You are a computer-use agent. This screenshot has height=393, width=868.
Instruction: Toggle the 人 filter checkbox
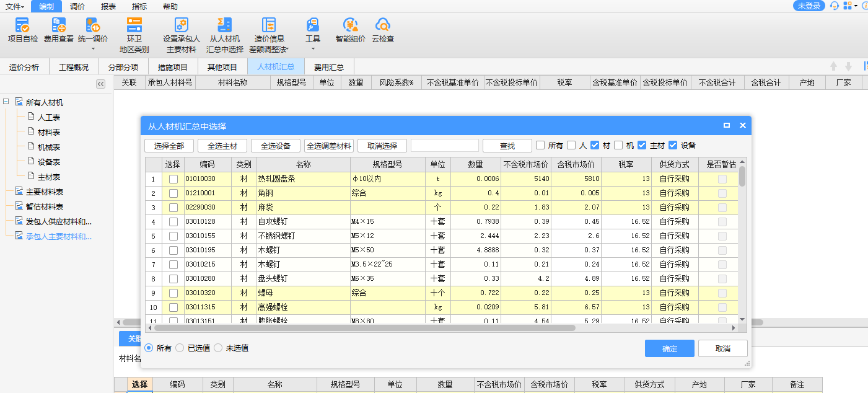[571, 145]
